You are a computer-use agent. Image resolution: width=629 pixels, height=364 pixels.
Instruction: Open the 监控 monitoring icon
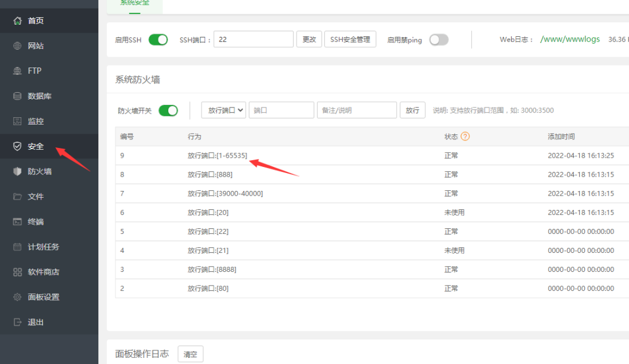tap(18, 121)
